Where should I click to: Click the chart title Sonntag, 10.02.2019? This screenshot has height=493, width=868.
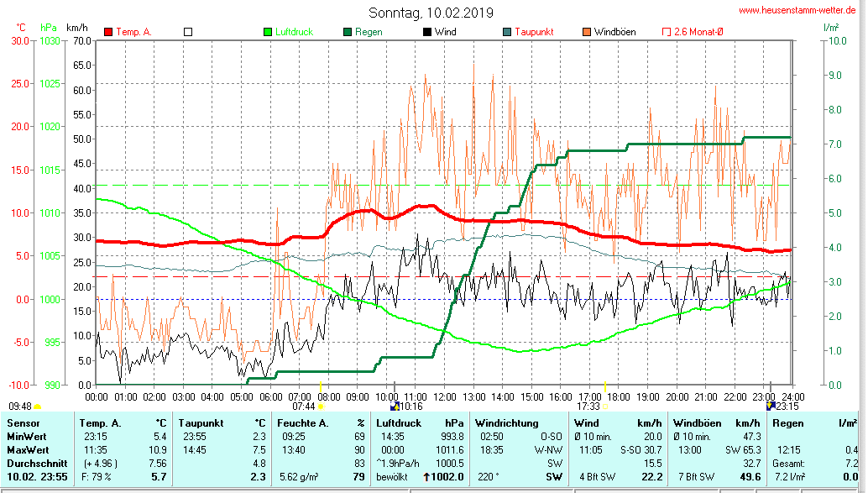coord(431,13)
